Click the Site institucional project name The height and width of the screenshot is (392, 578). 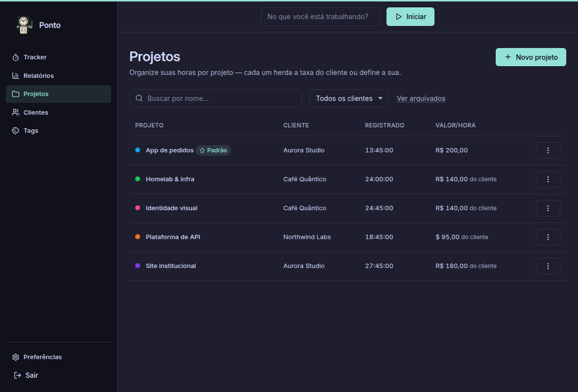170,266
